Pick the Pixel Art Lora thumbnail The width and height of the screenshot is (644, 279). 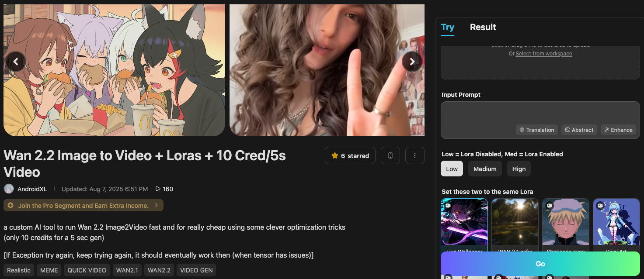click(x=616, y=225)
